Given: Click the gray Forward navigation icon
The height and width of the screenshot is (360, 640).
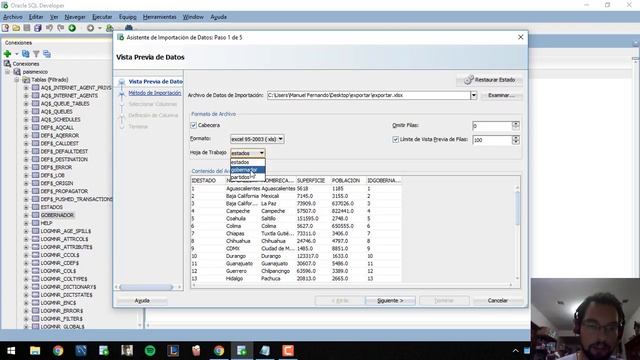Looking at the screenshot, I should [x=90, y=28].
